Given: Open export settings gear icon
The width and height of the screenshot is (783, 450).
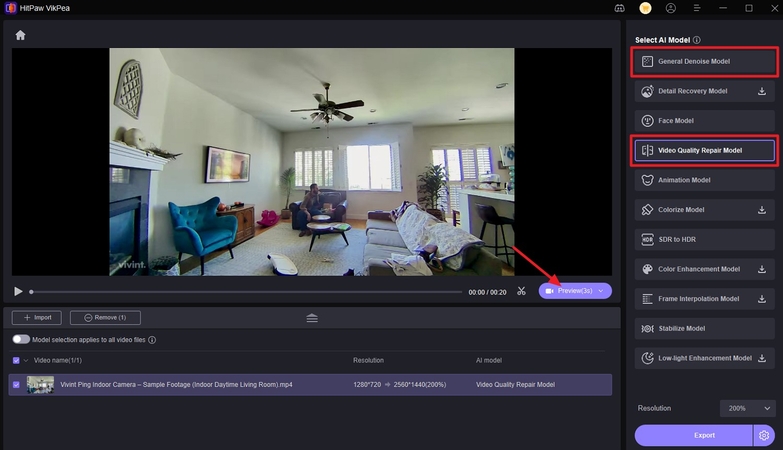Looking at the screenshot, I should coord(764,436).
